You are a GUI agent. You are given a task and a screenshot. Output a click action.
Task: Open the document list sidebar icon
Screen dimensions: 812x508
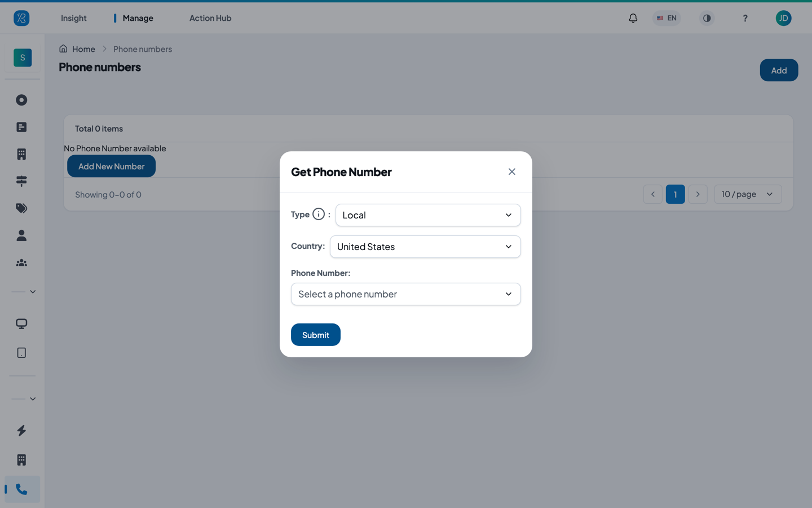tap(21, 127)
